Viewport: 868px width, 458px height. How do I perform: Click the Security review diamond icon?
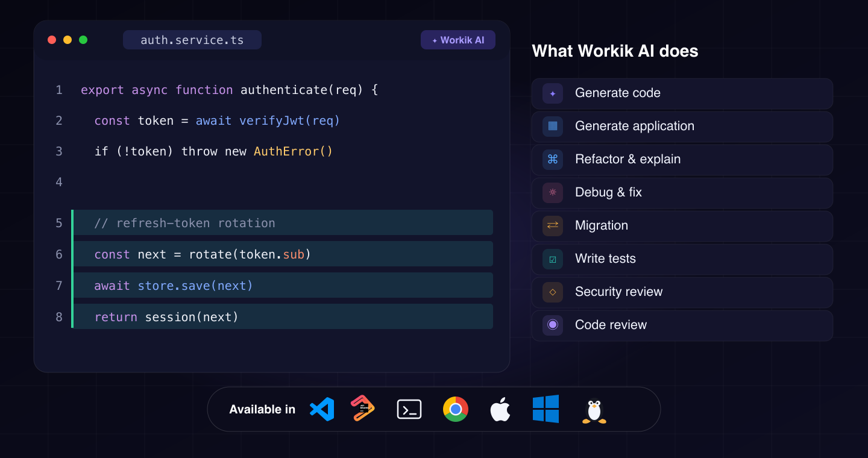pos(553,292)
